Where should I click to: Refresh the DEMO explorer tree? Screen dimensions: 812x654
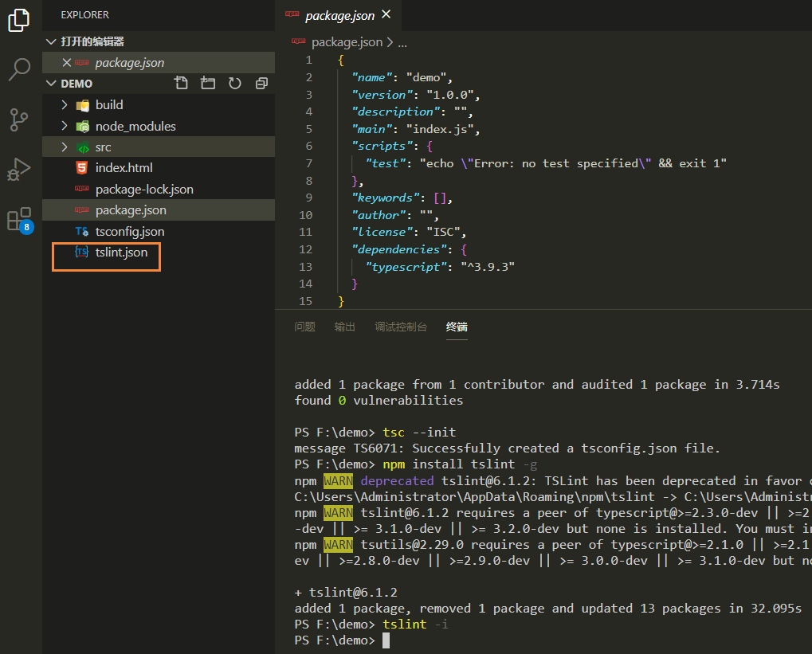234,83
